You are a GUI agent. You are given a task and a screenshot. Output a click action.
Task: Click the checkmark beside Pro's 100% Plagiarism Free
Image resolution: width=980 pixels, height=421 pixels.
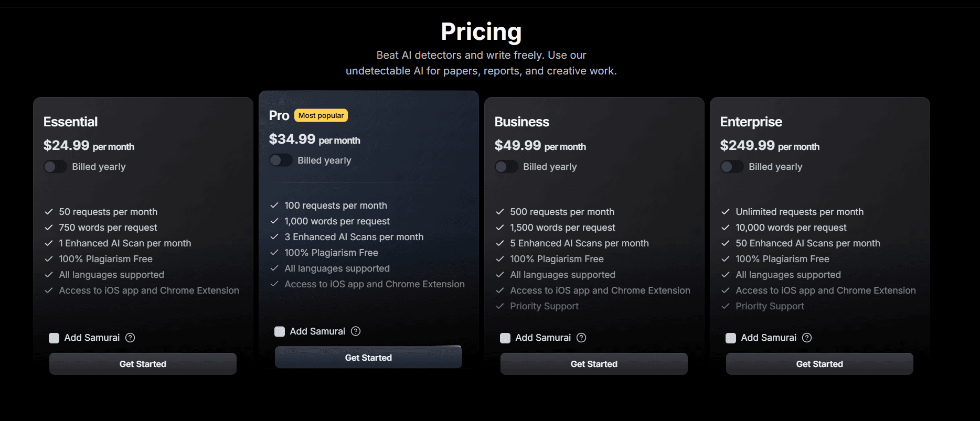point(274,252)
